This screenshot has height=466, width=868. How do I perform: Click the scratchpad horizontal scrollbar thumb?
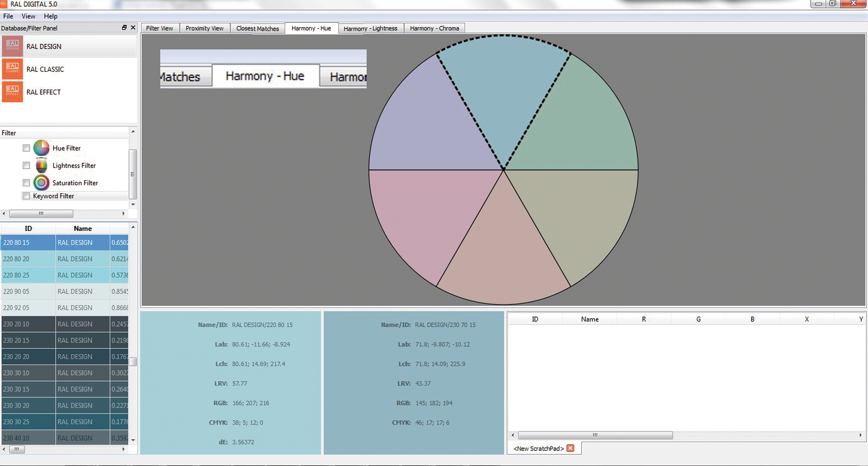click(x=595, y=435)
